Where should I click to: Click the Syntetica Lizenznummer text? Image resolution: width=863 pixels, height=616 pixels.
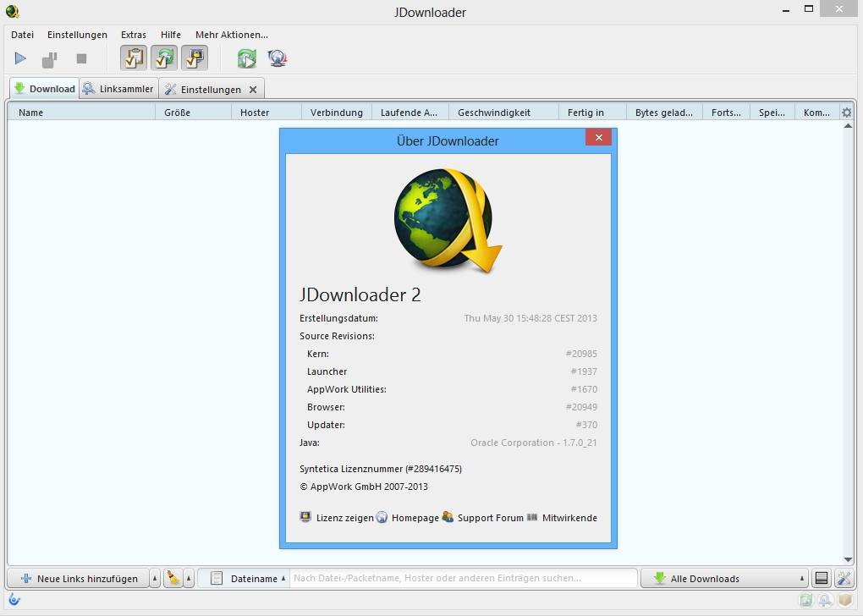click(381, 469)
